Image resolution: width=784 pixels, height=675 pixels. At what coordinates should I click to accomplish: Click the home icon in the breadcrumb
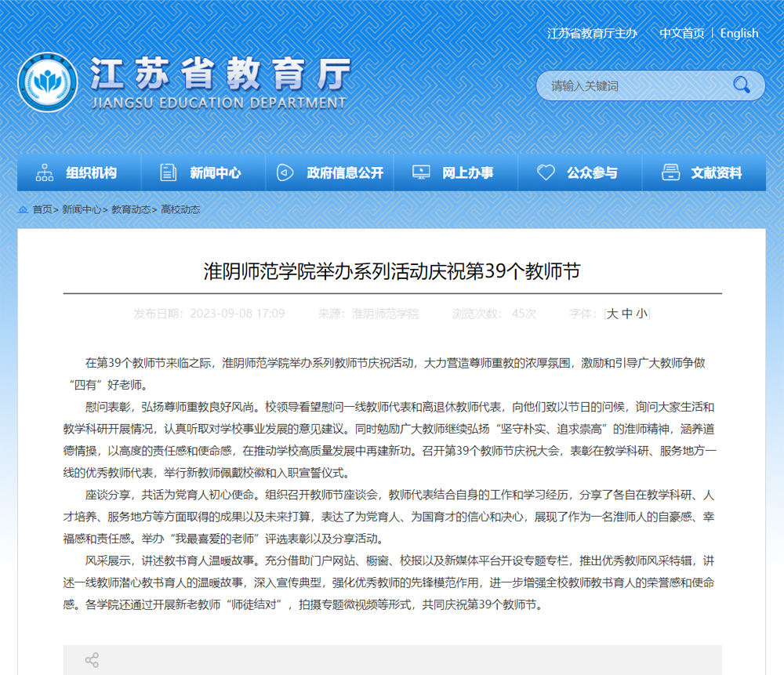23,209
